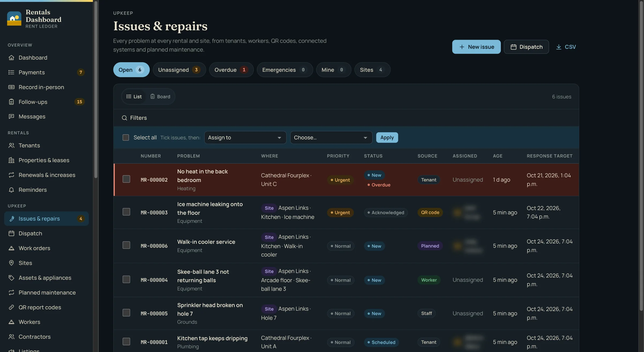Switch to the Unassigned tab
644x352 pixels.
[179, 70]
